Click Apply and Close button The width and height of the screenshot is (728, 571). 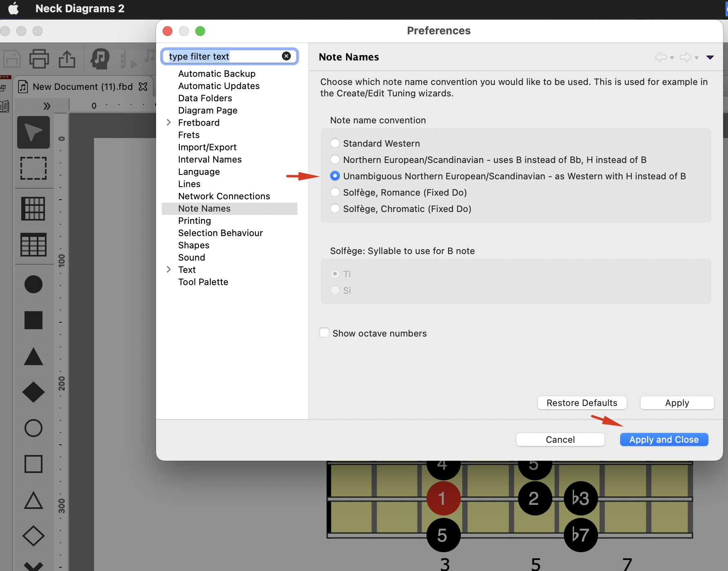[x=664, y=439]
